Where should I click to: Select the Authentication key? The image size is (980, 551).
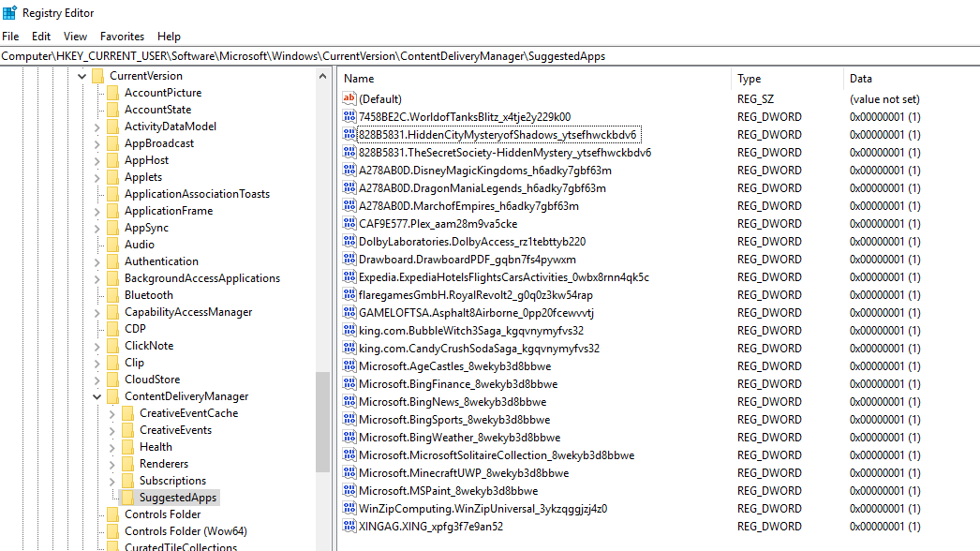161,261
